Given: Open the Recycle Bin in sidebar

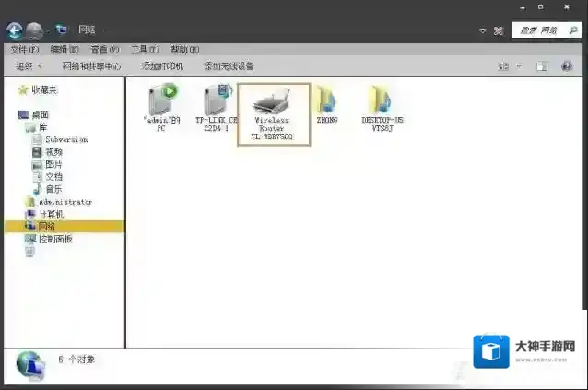Looking at the screenshot, I should (x=30, y=252).
